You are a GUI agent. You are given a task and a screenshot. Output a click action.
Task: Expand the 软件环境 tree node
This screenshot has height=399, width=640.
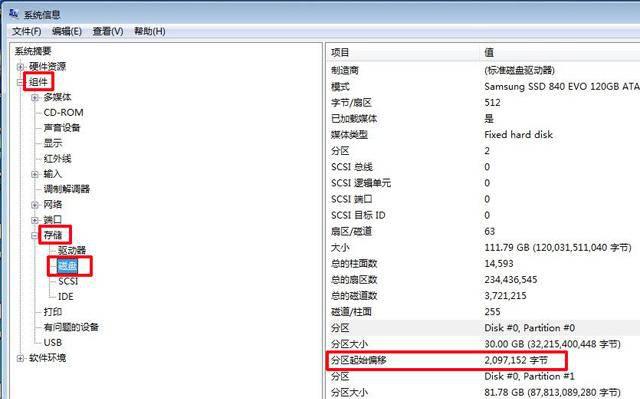(x=20, y=358)
